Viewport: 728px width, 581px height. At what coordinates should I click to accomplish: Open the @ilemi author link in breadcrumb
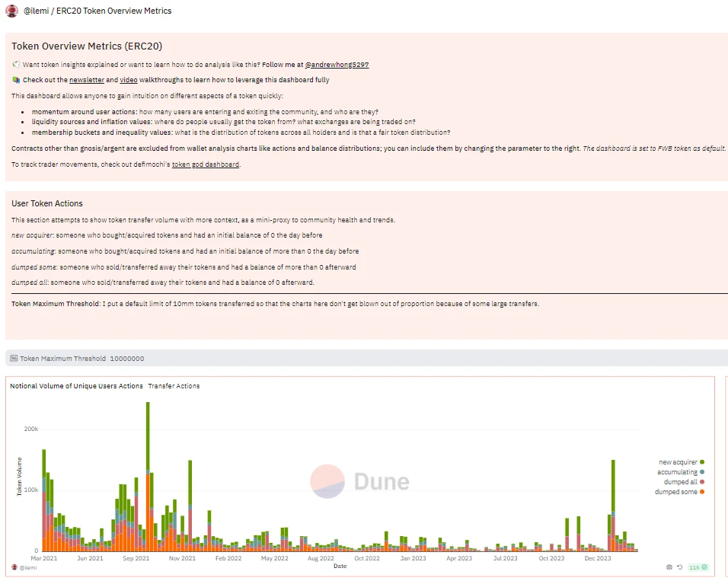pyautogui.click(x=37, y=11)
